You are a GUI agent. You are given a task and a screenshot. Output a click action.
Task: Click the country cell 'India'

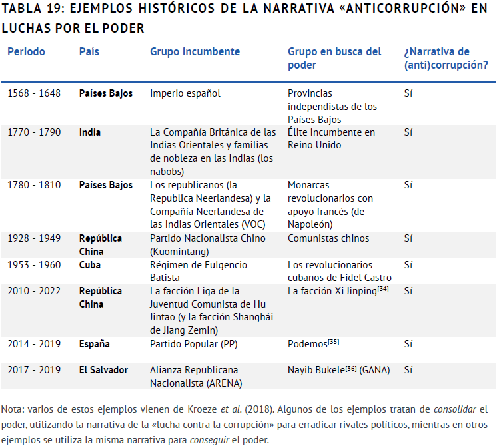pyautogui.click(x=90, y=132)
